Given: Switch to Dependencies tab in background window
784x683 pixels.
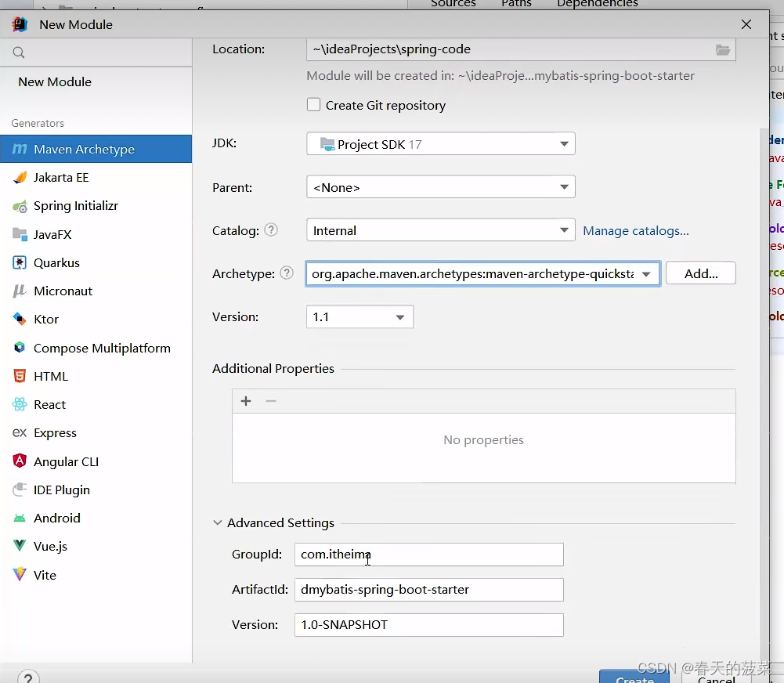Looking at the screenshot, I should click(x=597, y=3).
